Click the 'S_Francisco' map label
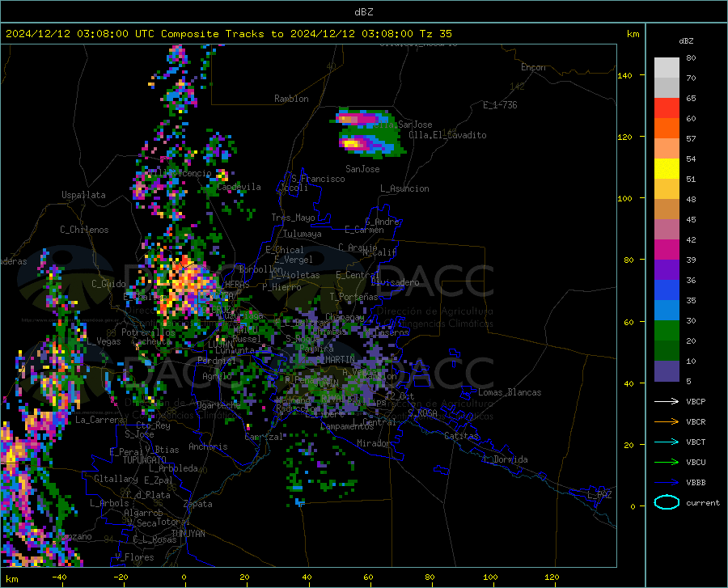 pyautogui.click(x=318, y=179)
